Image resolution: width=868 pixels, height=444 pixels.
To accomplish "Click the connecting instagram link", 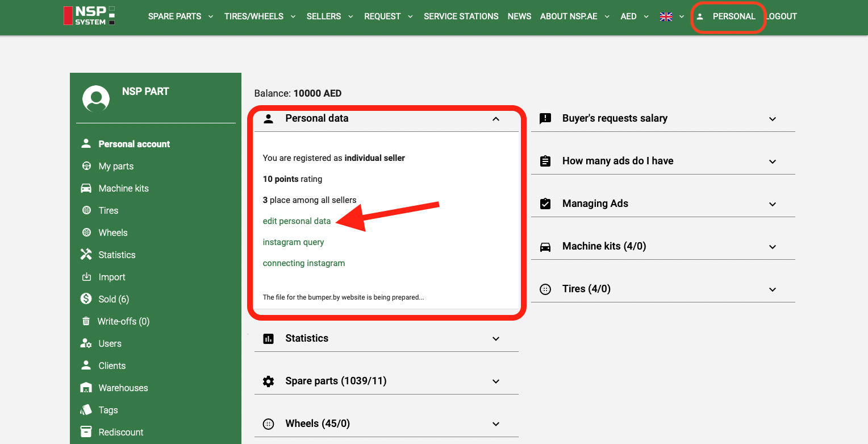I will pos(304,263).
